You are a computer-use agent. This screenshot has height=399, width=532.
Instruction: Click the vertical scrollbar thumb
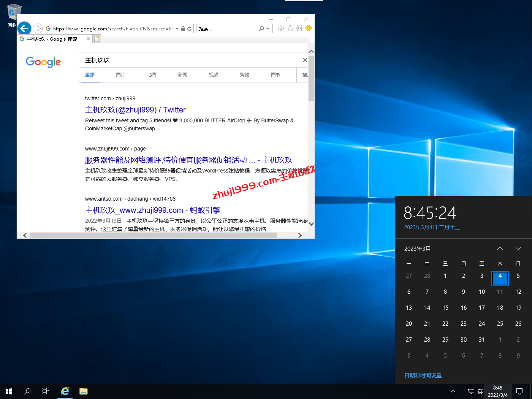click(x=312, y=78)
